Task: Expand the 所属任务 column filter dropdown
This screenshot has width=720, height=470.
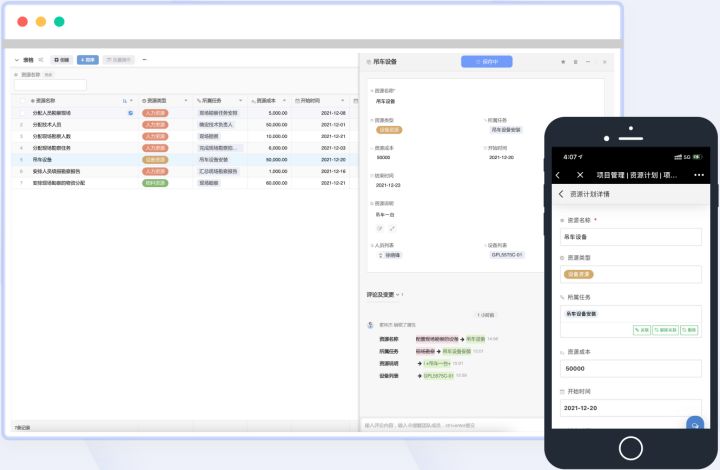Action: click(x=243, y=101)
